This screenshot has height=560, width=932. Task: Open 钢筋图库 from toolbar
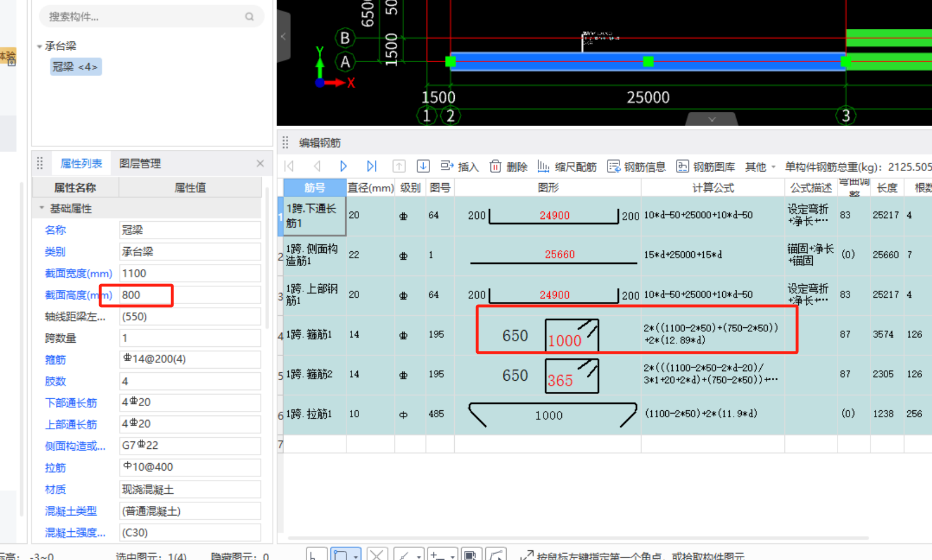tap(705, 167)
